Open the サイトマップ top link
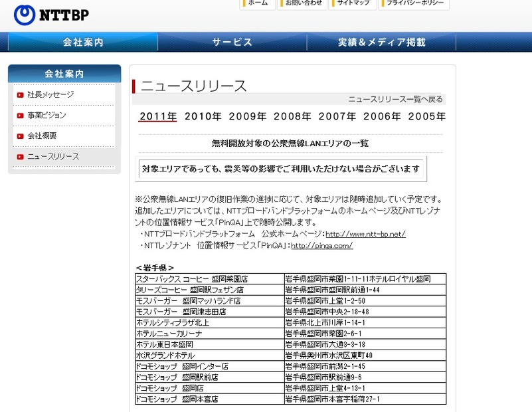 [x=353, y=3]
